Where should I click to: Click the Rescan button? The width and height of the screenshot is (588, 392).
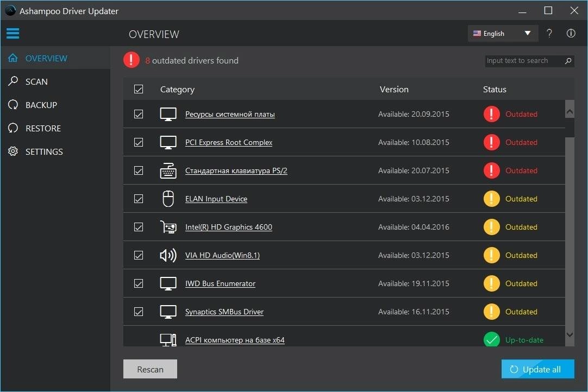tap(150, 369)
